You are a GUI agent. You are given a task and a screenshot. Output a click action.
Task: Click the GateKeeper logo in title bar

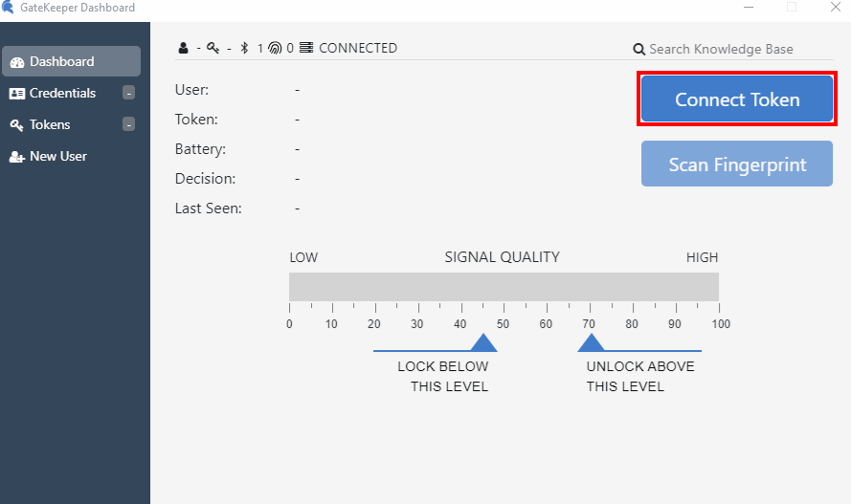(x=9, y=8)
